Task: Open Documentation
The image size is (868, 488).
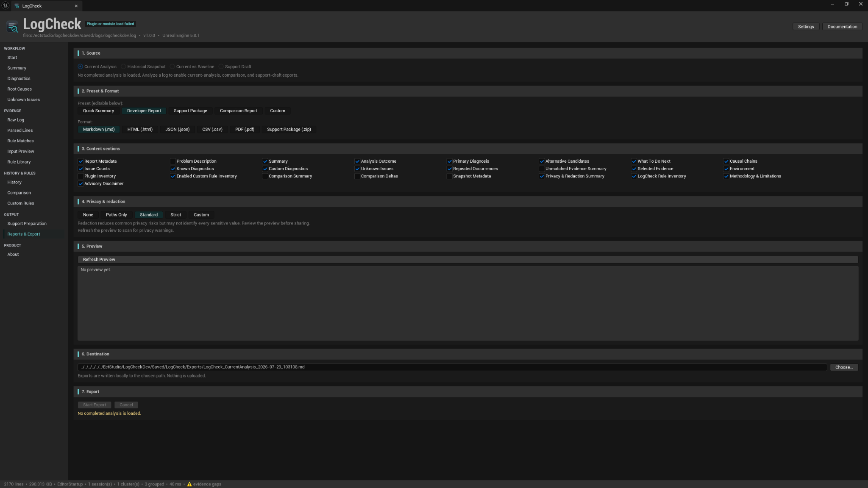Action: (x=842, y=27)
